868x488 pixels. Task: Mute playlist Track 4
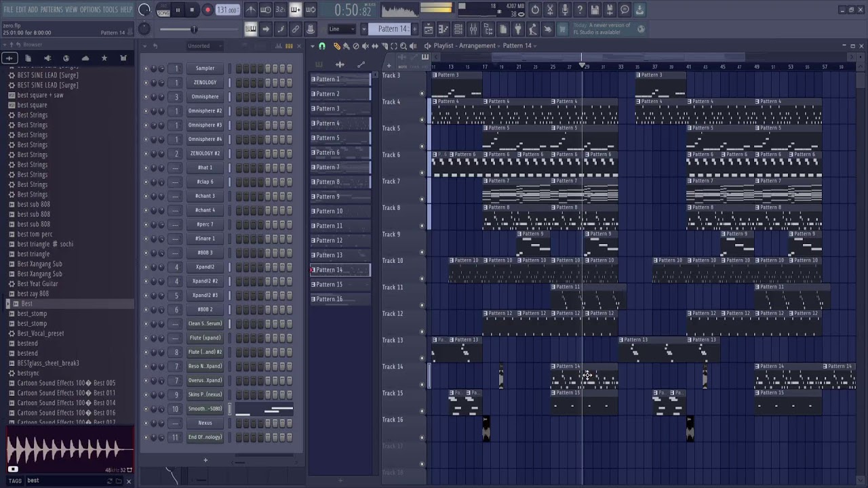pos(422,120)
